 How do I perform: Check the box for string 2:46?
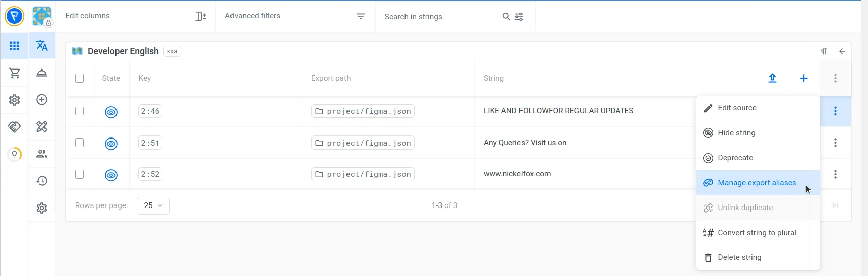click(x=80, y=111)
